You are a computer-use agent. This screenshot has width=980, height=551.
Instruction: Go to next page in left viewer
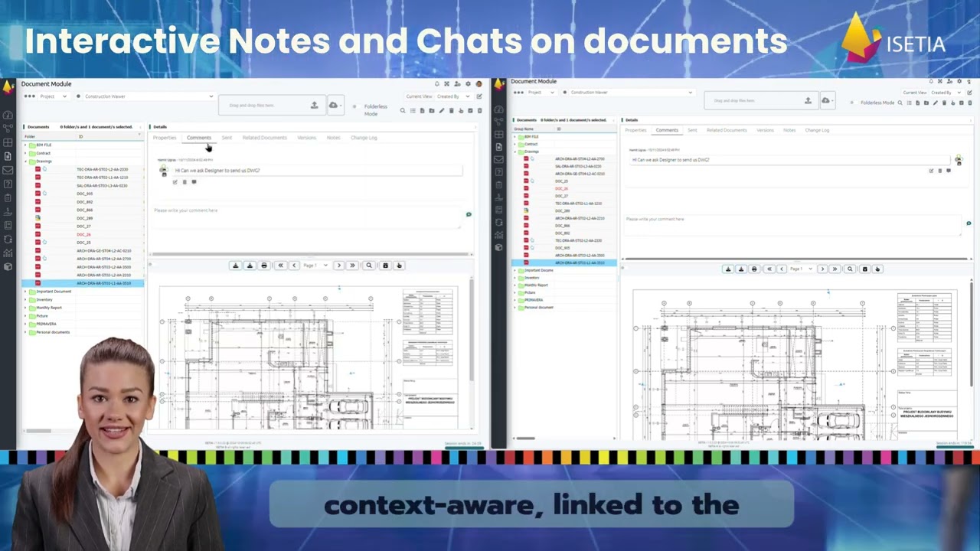click(x=338, y=266)
